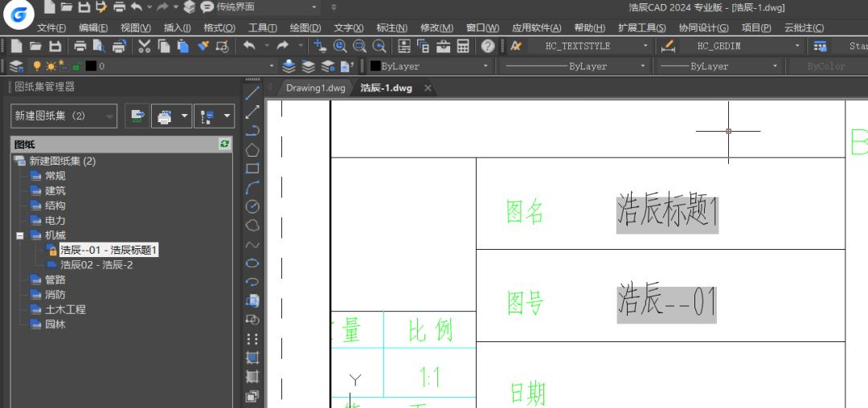
Task: Open Layer Properties Manager icon
Action: coord(17,67)
